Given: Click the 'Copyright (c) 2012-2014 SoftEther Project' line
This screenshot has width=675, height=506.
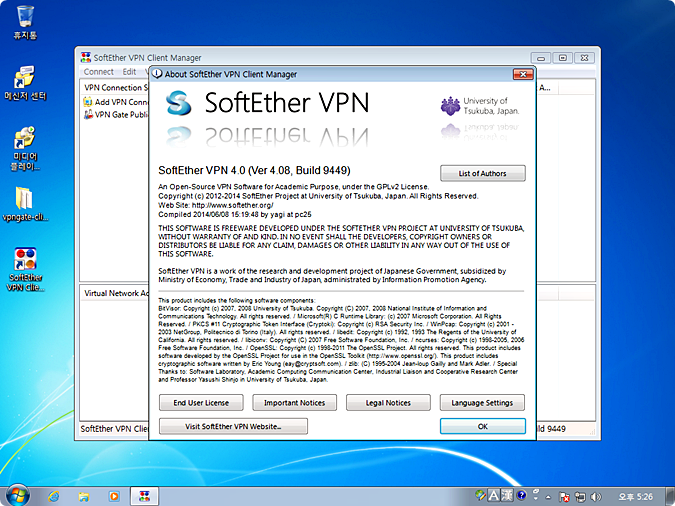Looking at the screenshot, I should pos(318,196).
